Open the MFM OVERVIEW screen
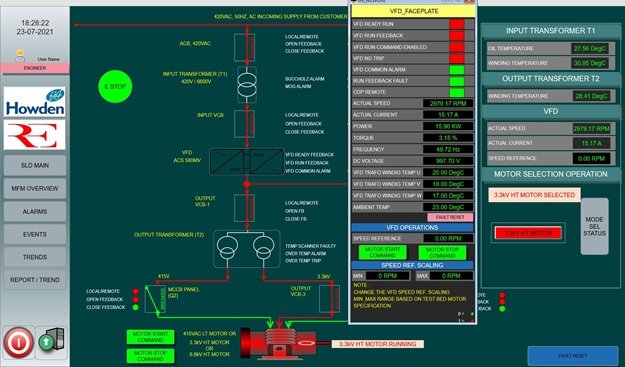This screenshot has width=625, height=367. [35, 188]
